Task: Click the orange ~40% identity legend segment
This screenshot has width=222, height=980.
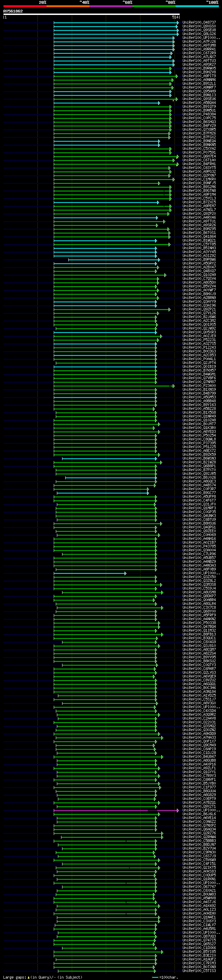Action: click(68, 6)
